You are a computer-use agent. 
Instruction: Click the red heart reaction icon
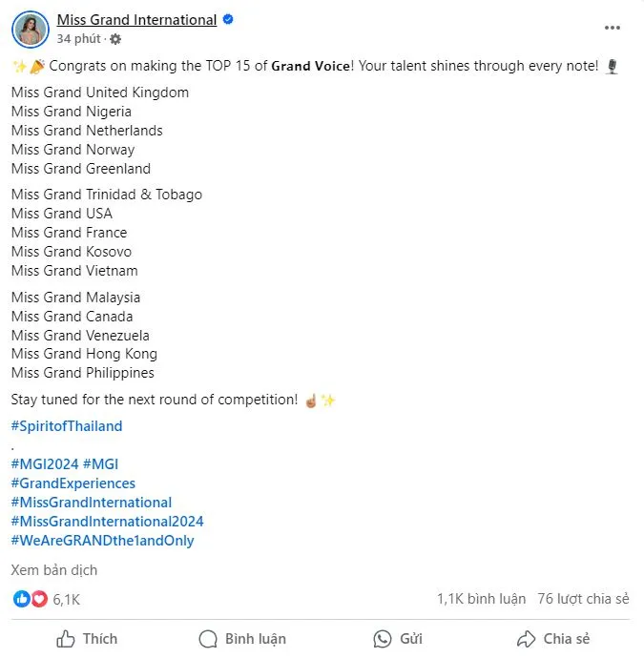click(x=38, y=599)
